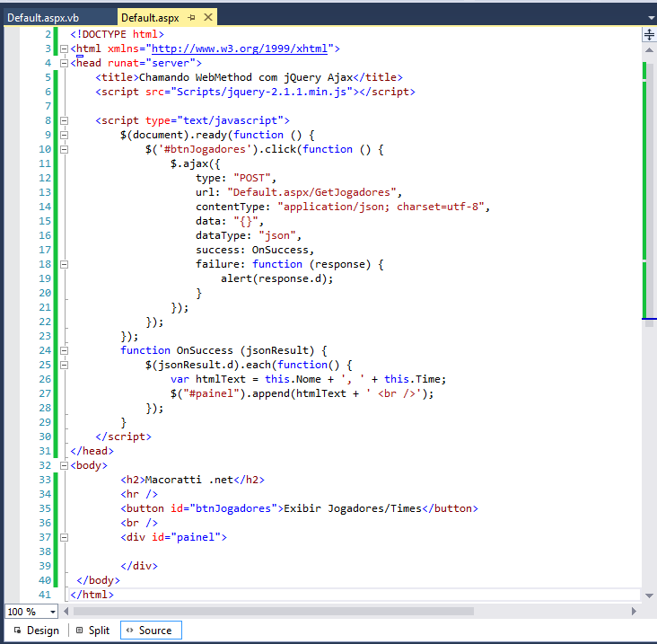This screenshot has width=657, height=644.
Task: Click the "POST" type value
Action: [252, 178]
